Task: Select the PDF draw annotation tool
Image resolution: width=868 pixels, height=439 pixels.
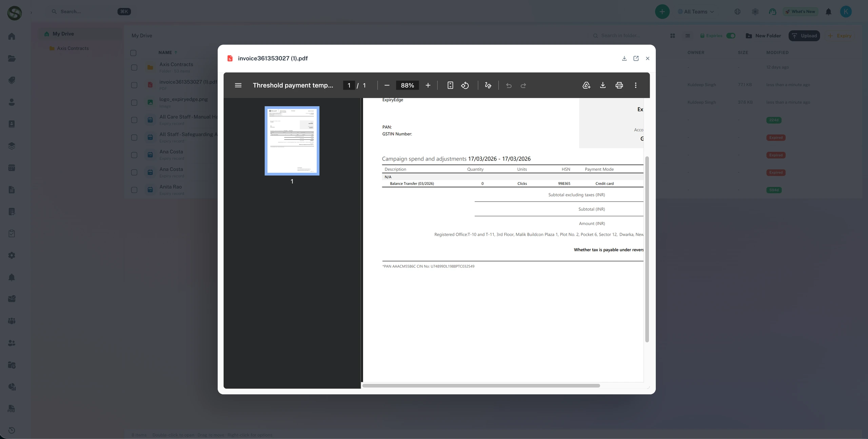Action: 488,85
